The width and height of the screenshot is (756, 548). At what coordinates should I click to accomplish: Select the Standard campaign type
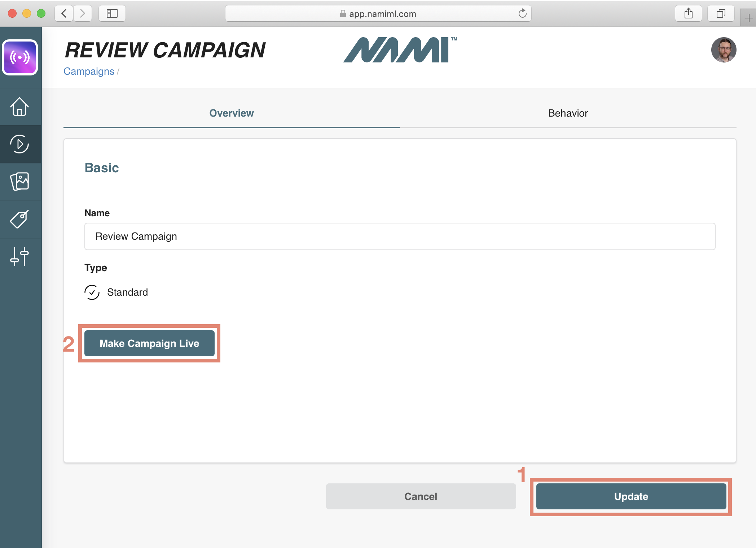click(92, 292)
